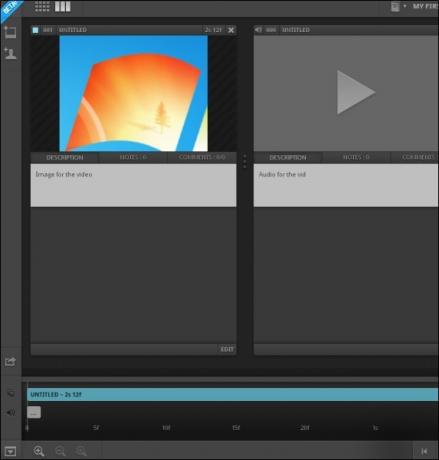Click the three-dot divider handle between frames
Viewport: 439px width, 460px height.
coord(245,161)
